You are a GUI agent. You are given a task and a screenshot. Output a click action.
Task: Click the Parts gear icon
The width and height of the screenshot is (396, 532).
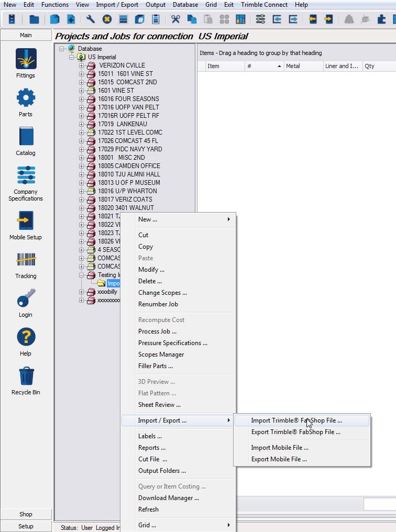[26, 98]
